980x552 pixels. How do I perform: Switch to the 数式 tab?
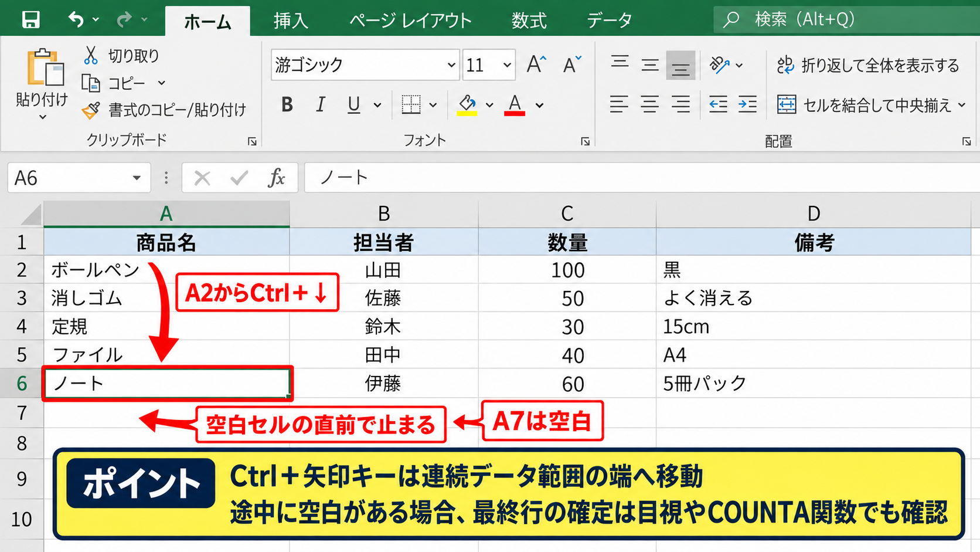click(x=529, y=21)
